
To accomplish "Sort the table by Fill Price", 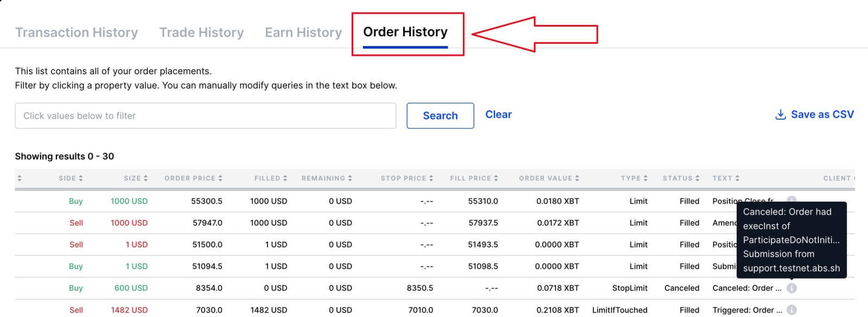I will tap(496, 178).
